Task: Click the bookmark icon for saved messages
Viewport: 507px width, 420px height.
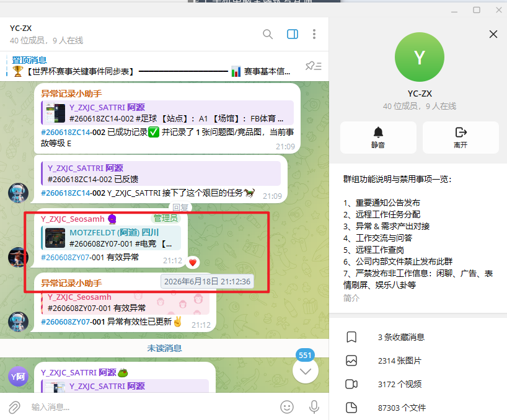Action: (x=351, y=337)
